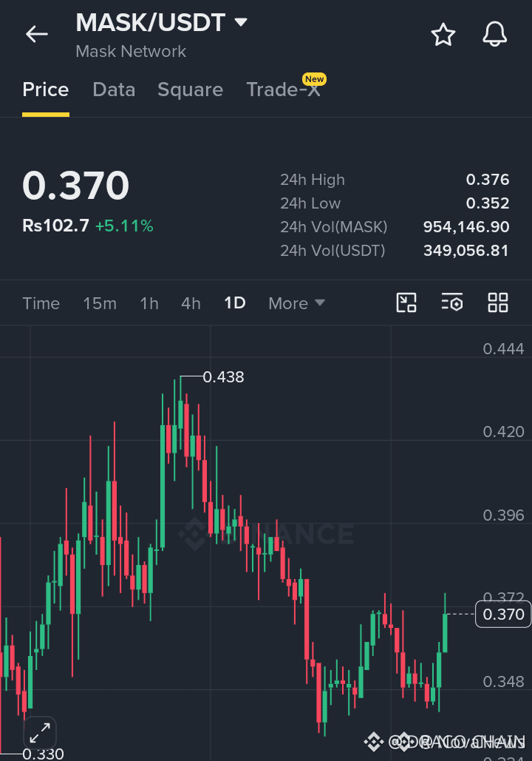Click the Rs102.7 converted price

55,226
